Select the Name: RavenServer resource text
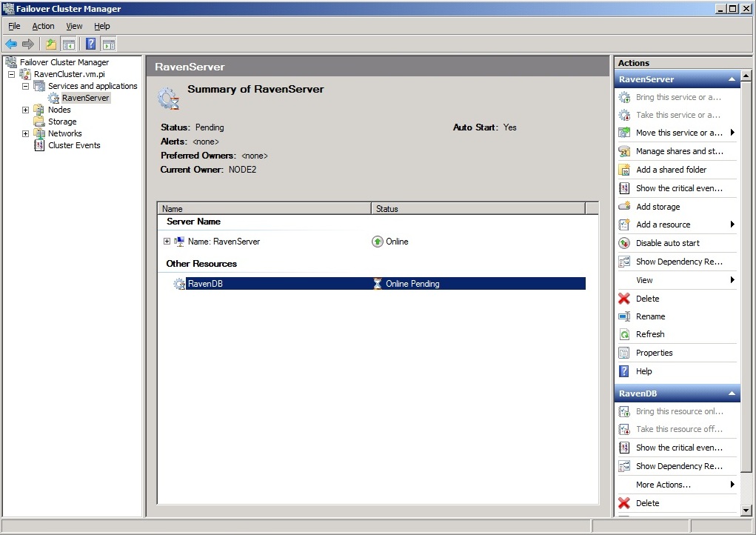 tap(224, 242)
